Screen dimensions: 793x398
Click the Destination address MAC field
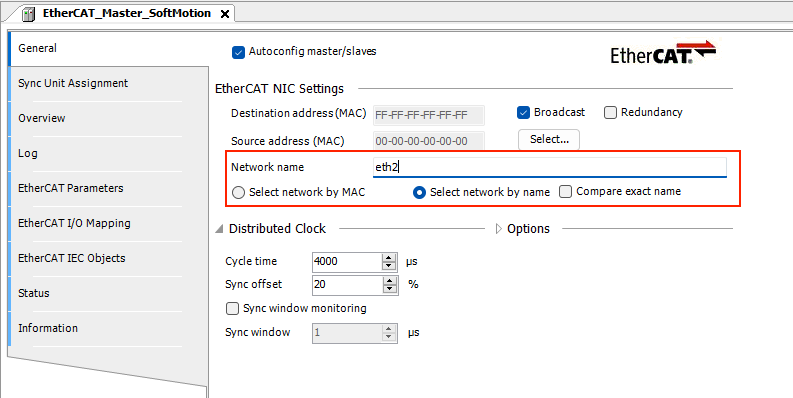pyautogui.click(x=429, y=116)
